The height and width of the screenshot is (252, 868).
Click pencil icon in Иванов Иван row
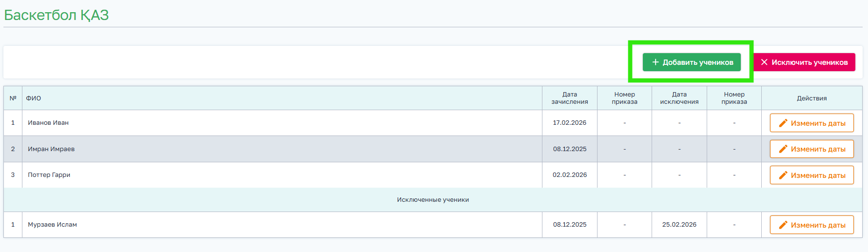pyautogui.click(x=783, y=123)
